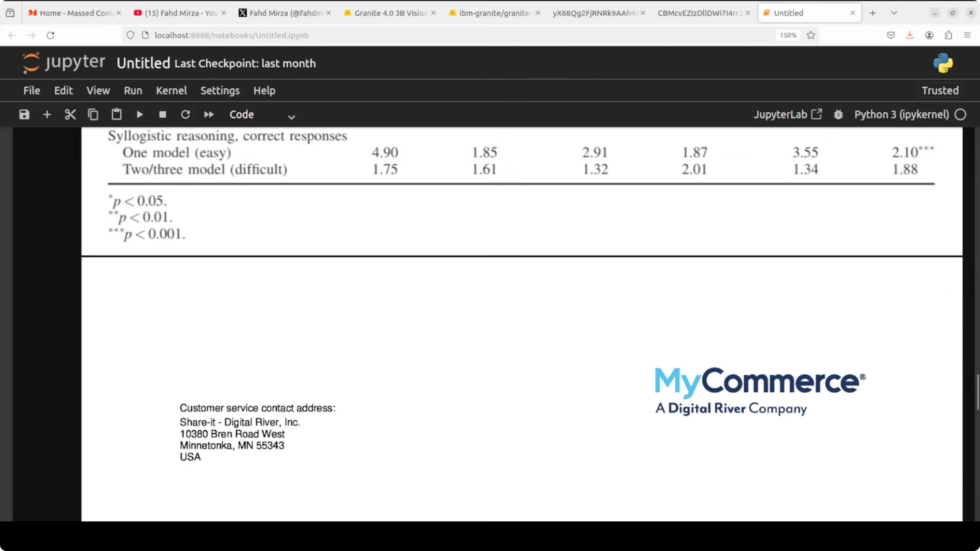Insert a cell below with the plus icon
Viewport: 980px width, 551px height.
(47, 114)
